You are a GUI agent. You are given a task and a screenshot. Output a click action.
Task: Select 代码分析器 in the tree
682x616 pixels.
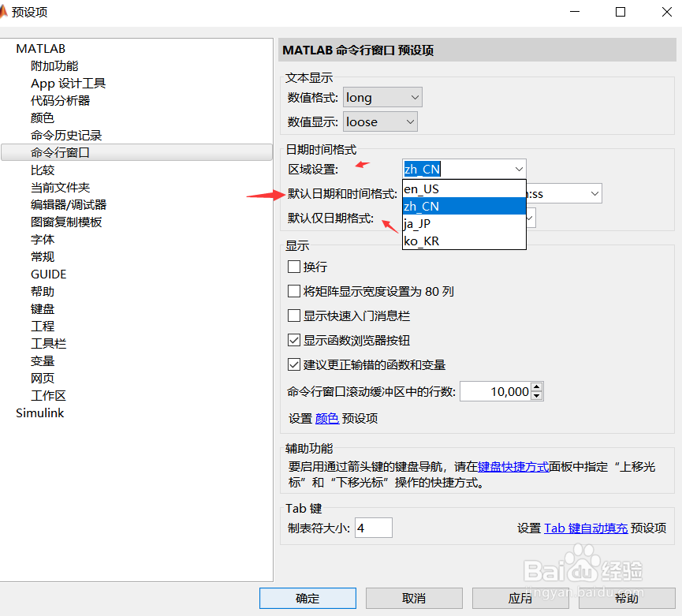pos(60,100)
